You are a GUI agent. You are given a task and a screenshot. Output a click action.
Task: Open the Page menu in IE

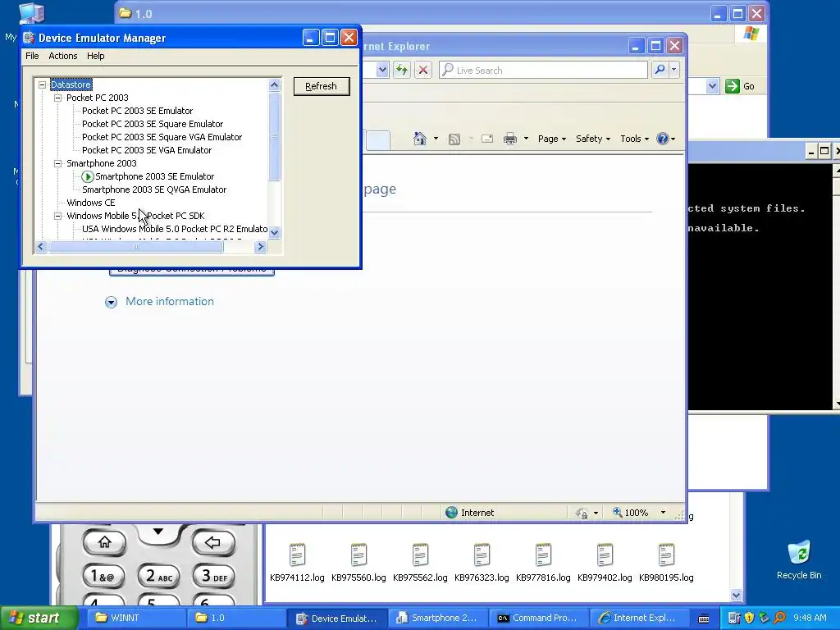(x=552, y=139)
